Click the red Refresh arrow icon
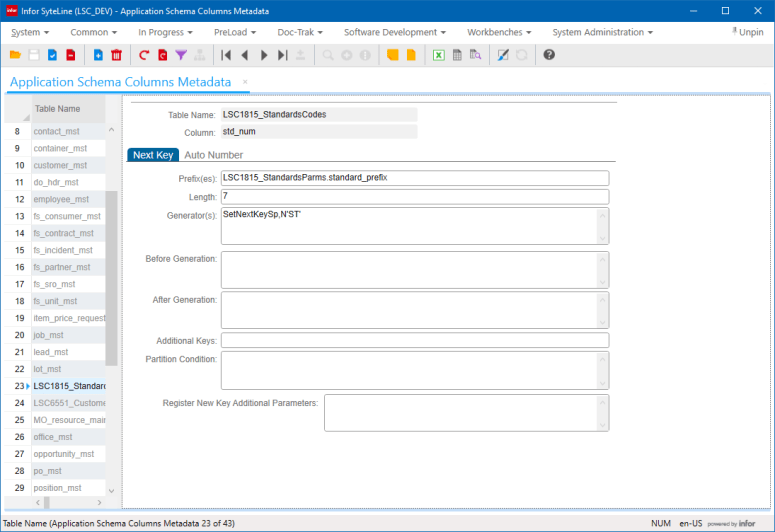The image size is (775, 532). tap(144, 55)
